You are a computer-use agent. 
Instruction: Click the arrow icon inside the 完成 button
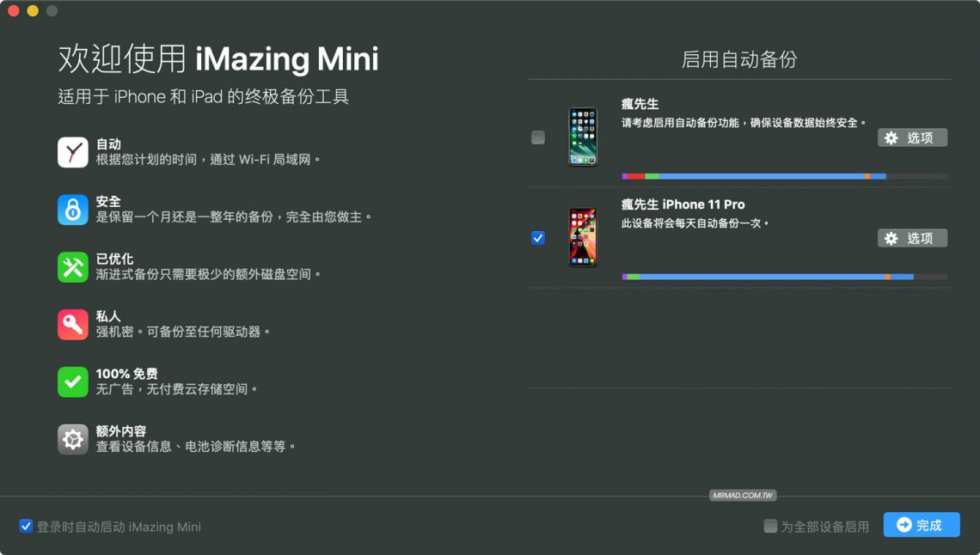(x=905, y=525)
